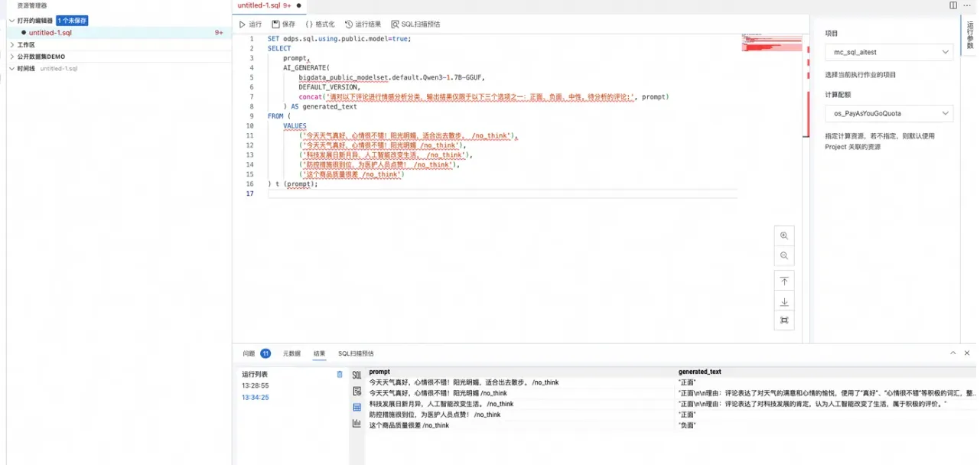Show SQL view icon in results
Viewport: 980px width, 465px height.
pos(357,376)
